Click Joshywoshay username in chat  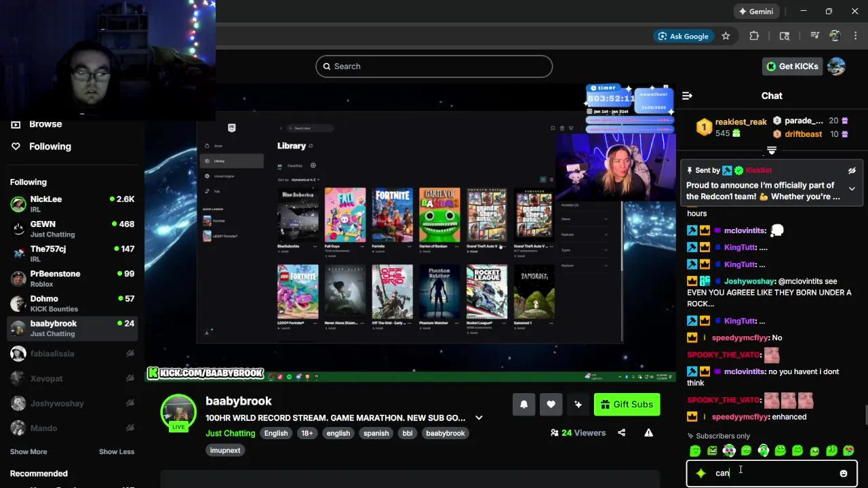click(x=749, y=281)
